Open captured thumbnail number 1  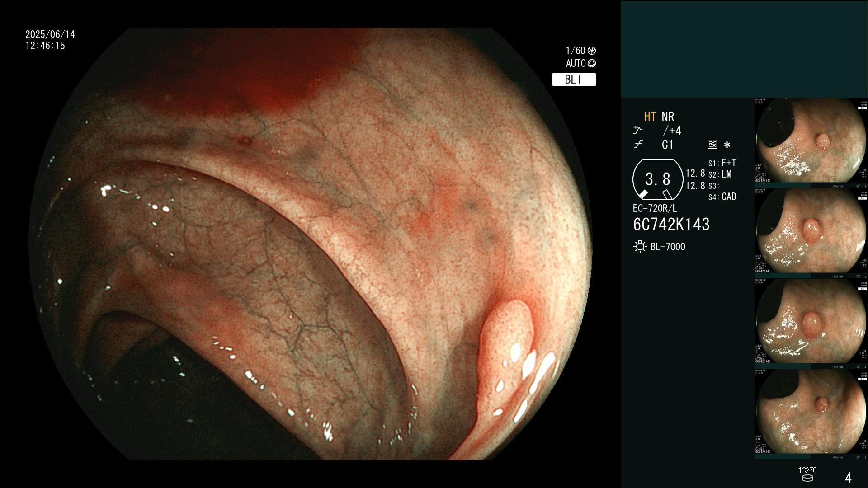[811, 414]
